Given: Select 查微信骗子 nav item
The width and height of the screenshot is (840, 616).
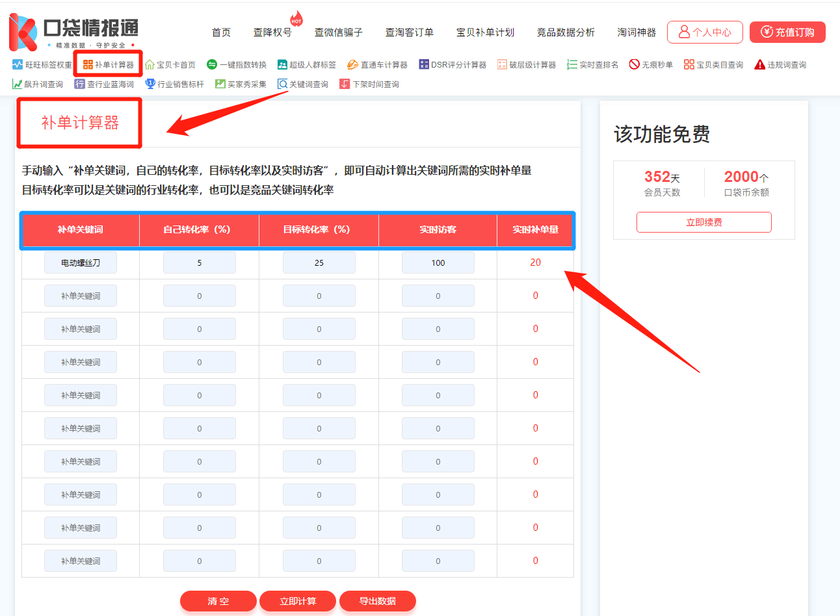Looking at the screenshot, I should coord(338,32).
